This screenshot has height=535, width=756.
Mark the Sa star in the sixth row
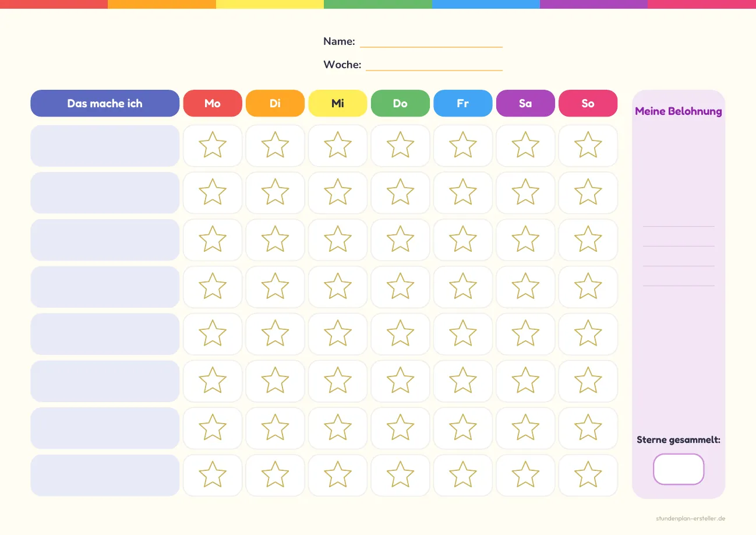point(525,381)
